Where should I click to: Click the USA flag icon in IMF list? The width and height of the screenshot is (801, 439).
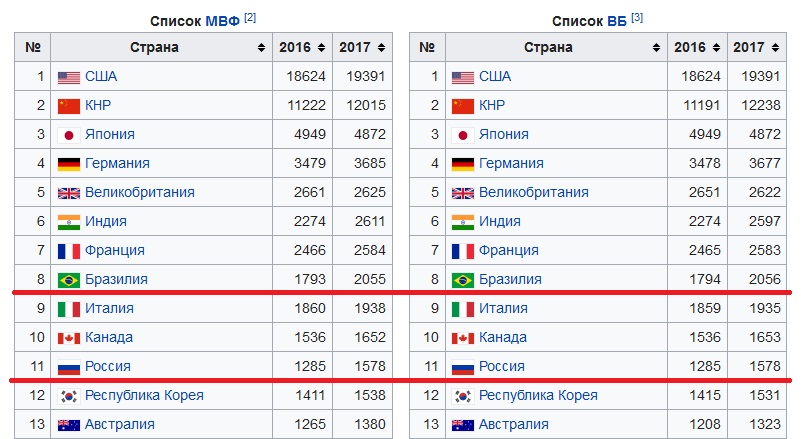[68, 77]
